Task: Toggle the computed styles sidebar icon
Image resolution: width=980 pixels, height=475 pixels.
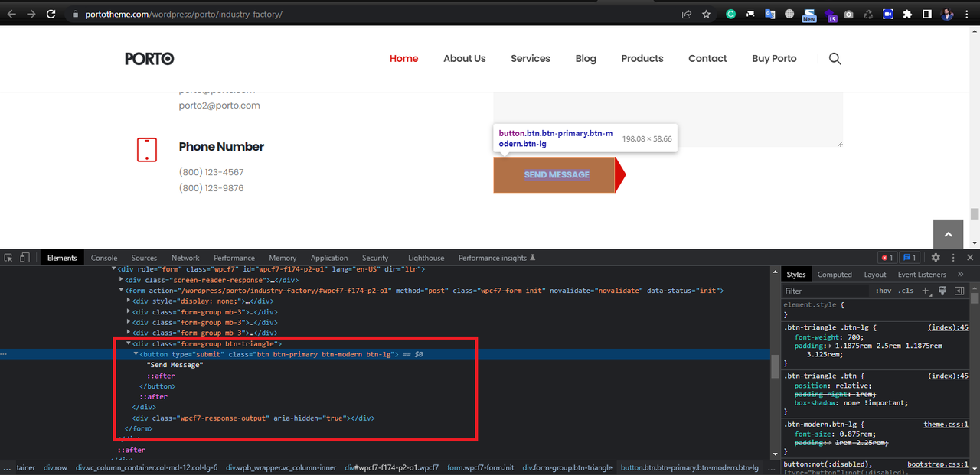Action: 959,291
